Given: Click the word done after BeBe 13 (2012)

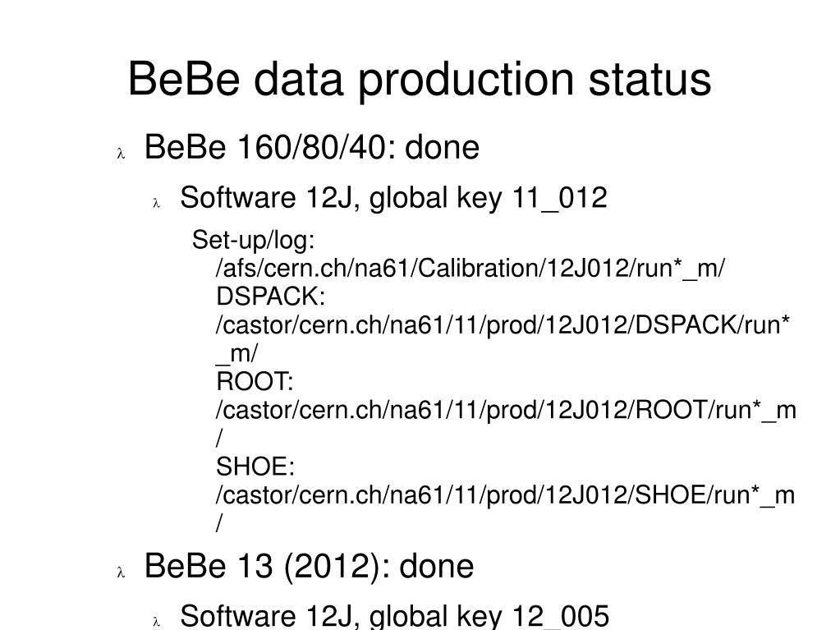Looking at the screenshot, I should tap(437, 566).
